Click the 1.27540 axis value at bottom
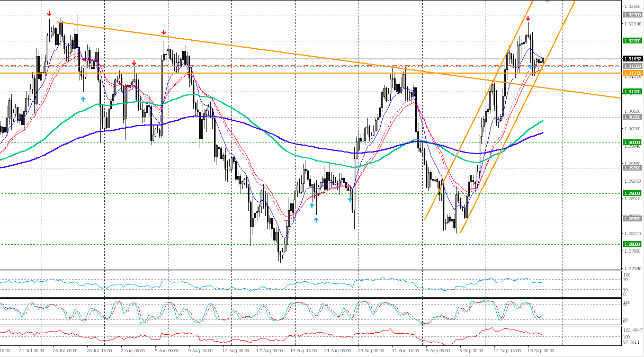The width and height of the screenshot is (644, 357). coord(634,268)
